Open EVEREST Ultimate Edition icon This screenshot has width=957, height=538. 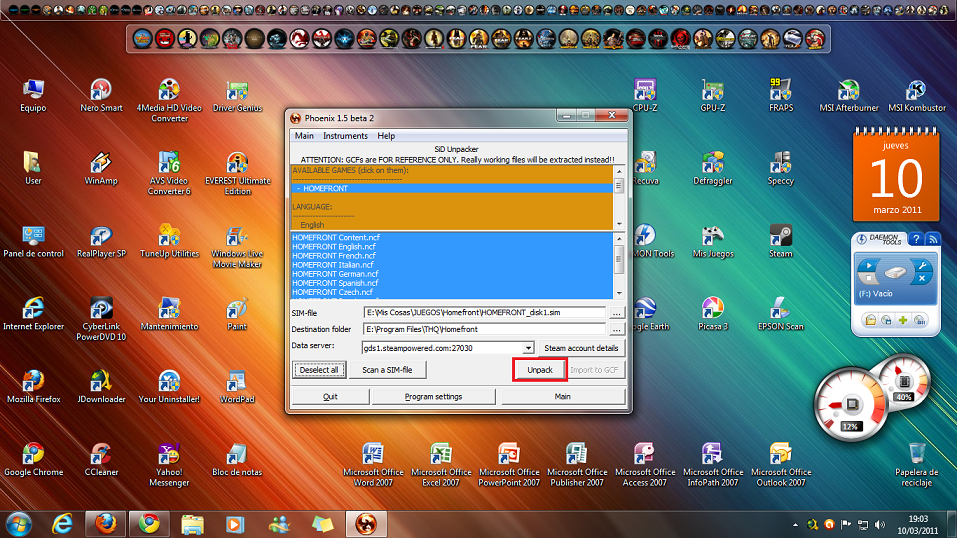click(x=237, y=173)
